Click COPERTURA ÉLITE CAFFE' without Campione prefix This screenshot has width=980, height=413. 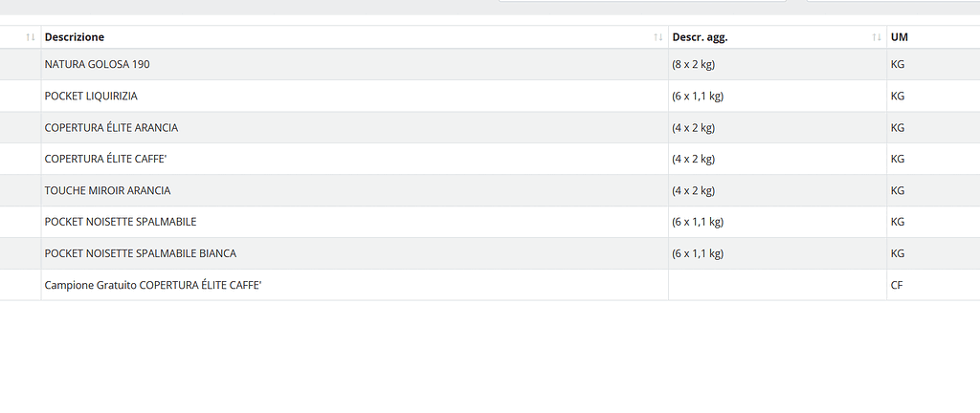105,160
